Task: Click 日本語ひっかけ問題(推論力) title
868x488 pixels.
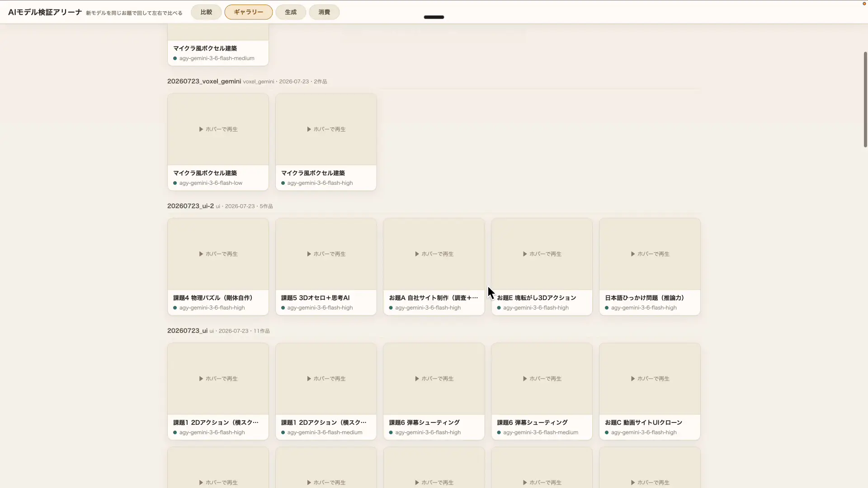Action: (644, 298)
